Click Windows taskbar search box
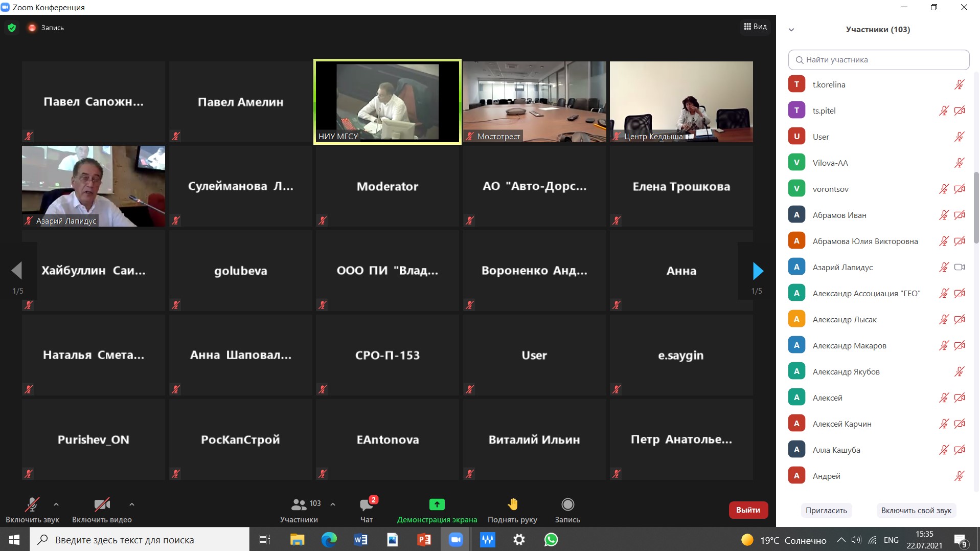The width and height of the screenshot is (980, 551). pyautogui.click(x=140, y=540)
